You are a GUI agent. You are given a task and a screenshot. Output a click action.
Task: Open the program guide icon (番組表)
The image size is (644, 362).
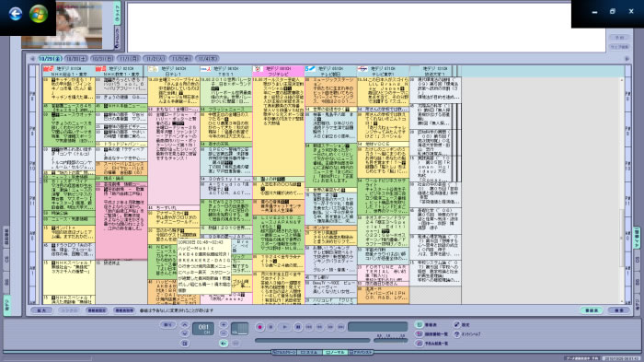click(x=419, y=324)
